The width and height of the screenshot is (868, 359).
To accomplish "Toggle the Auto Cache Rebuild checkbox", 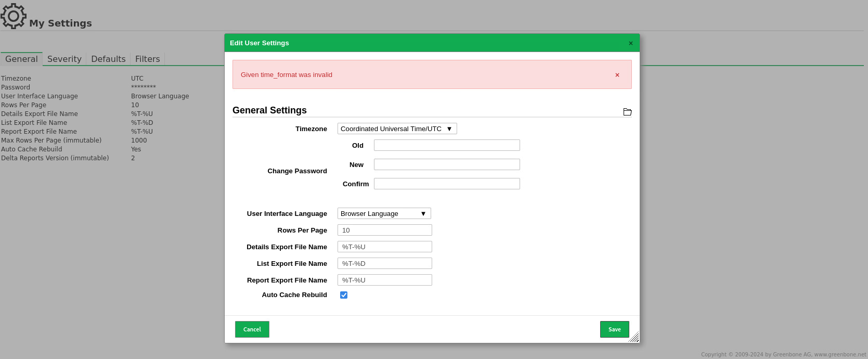I will pyautogui.click(x=344, y=295).
